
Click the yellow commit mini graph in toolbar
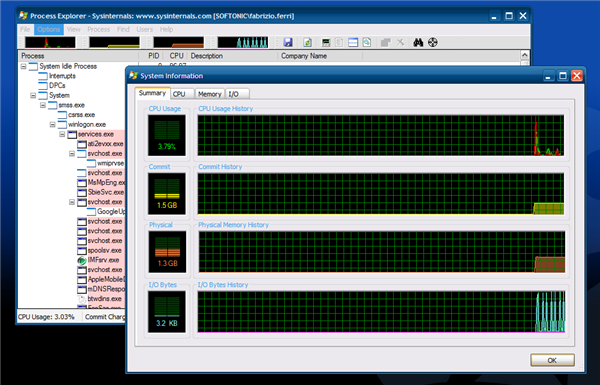[114, 42]
